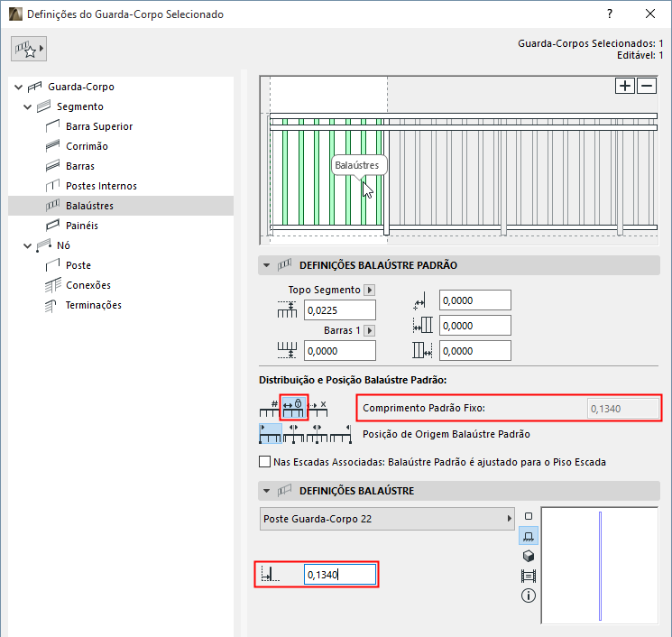Click balusters offset field 0,1340

pyautogui.click(x=340, y=575)
